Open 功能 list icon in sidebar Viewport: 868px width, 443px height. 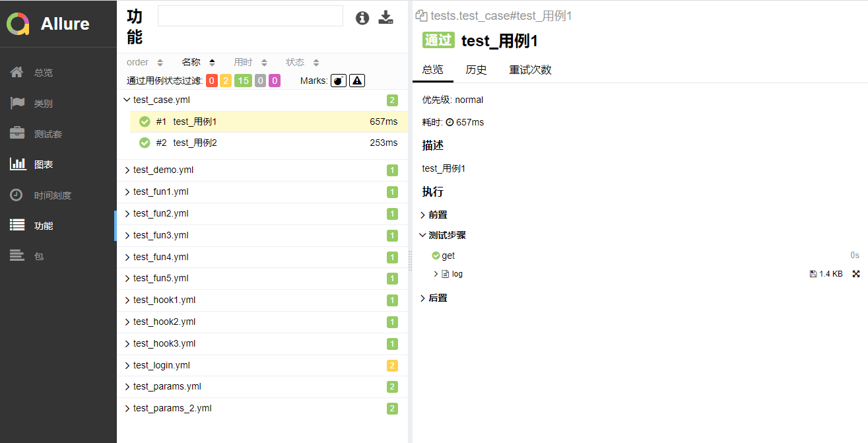[x=17, y=225]
